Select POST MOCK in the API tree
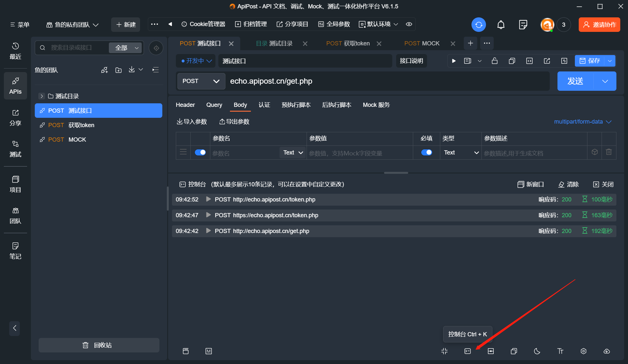This screenshot has height=364, width=628. click(99, 140)
